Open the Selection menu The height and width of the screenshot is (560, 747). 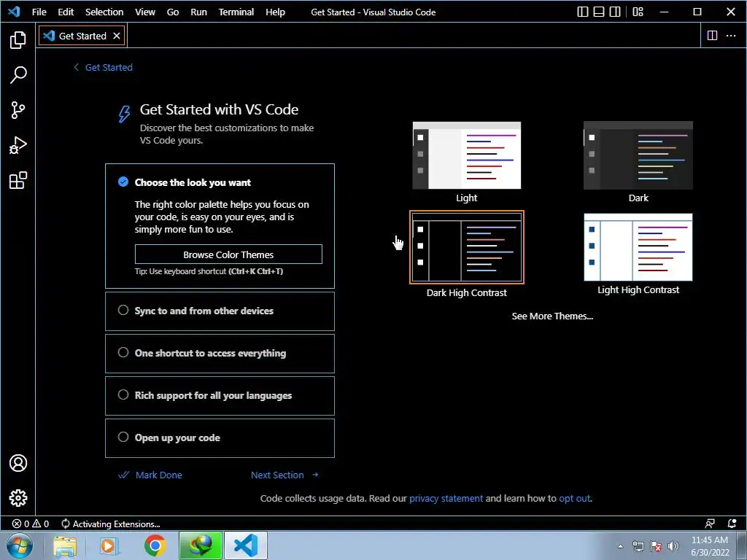(104, 12)
